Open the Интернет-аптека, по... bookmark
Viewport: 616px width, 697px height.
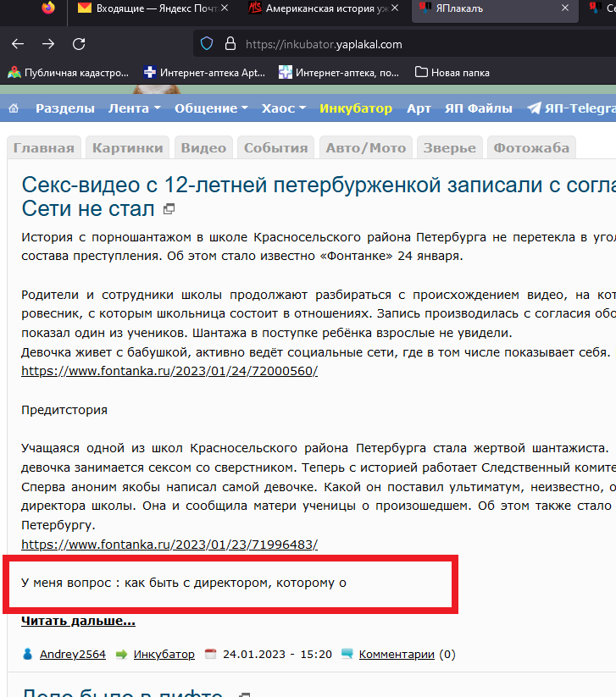click(339, 73)
